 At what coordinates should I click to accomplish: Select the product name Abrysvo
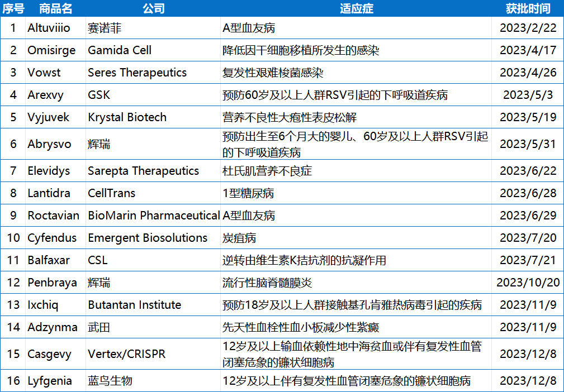pos(50,144)
